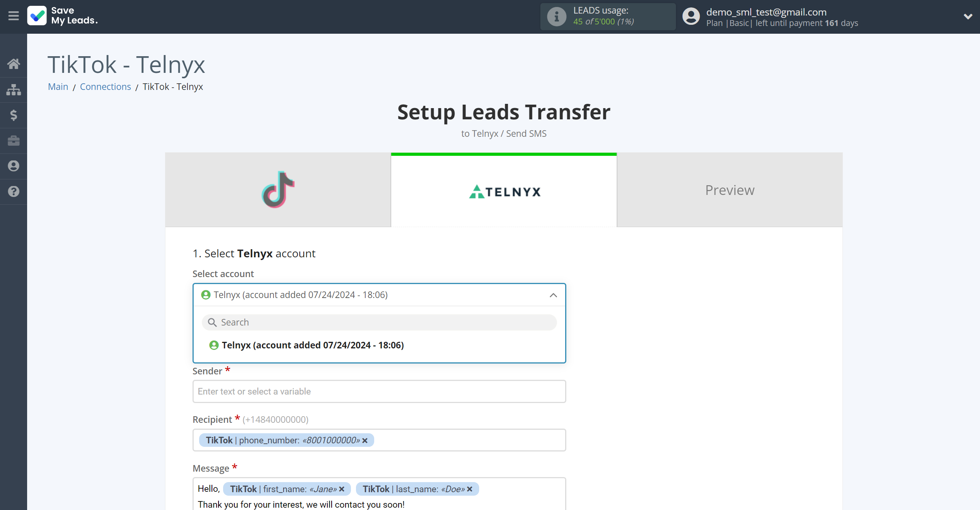Viewport: 980px width, 510px height.
Task: Click the Main breadcrumb link
Action: (x=58, y=86)
